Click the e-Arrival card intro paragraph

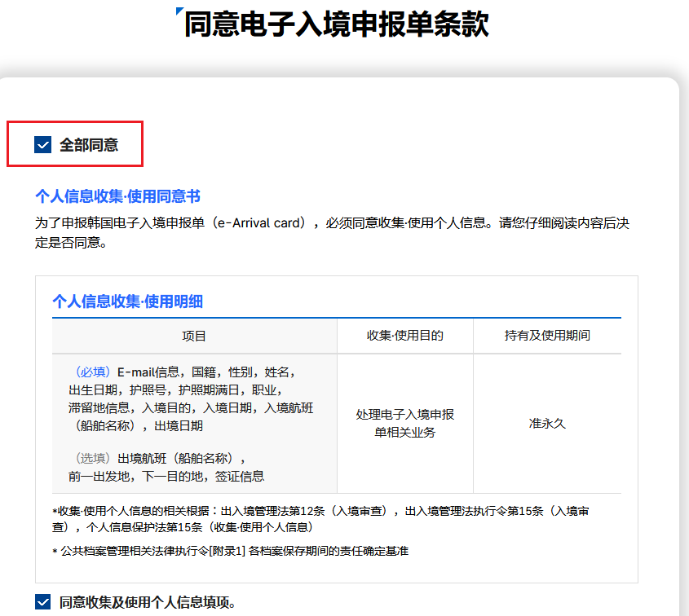click(332, 232)
